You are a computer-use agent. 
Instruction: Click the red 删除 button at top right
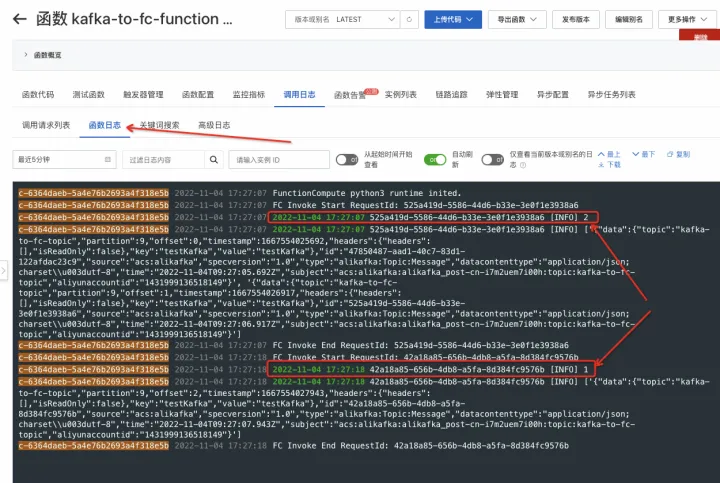(x=700, y=35)
